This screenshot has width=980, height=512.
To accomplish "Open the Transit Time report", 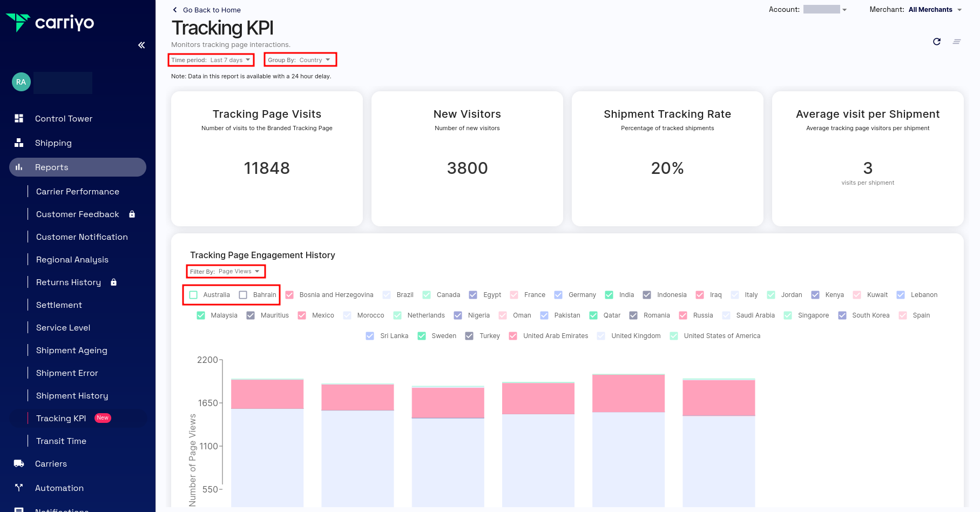I will click(x=61, y=441).
